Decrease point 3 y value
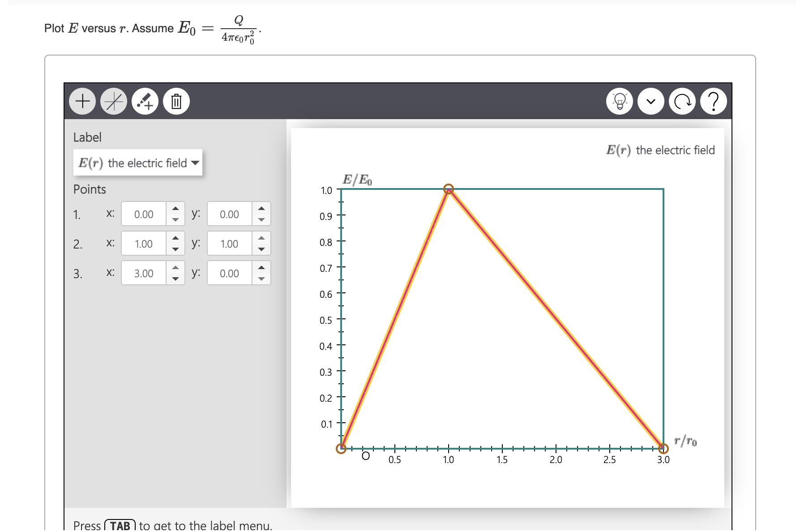 tap(261, 279)
